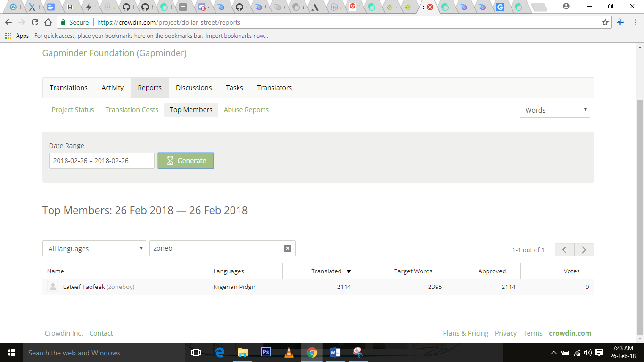Go to the next results page
The height and width of the screenshot is (362, 644).
[584, 250]
